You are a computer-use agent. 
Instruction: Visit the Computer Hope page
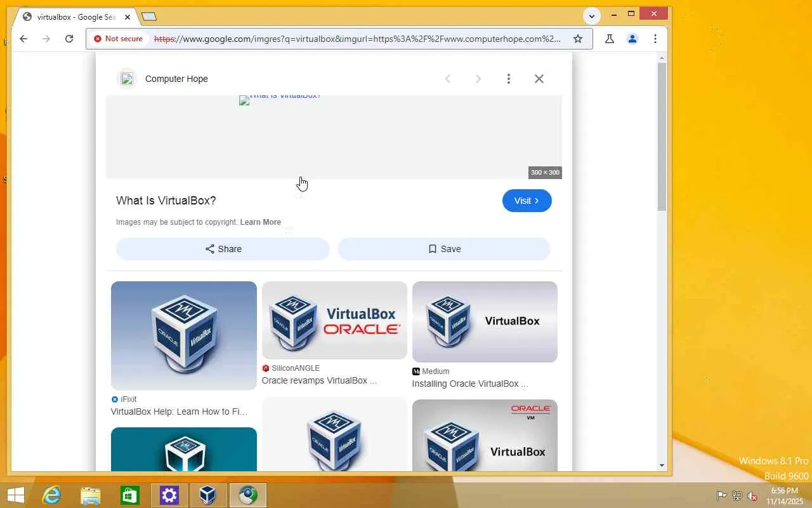coord(527,201)
